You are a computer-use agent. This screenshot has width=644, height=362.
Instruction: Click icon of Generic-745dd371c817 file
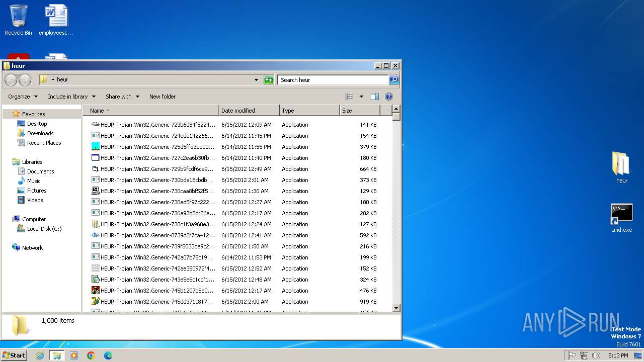click(x=96, y=302)
